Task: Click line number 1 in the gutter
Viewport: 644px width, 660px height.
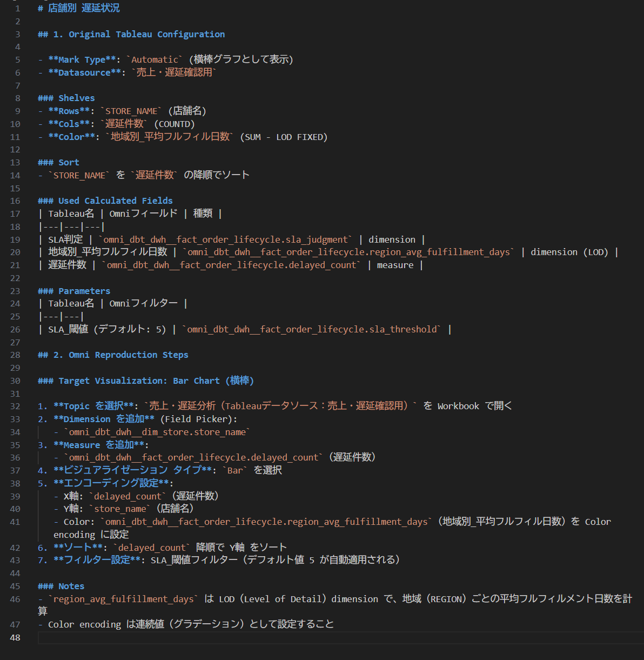Action: click(x=17, y=8)
